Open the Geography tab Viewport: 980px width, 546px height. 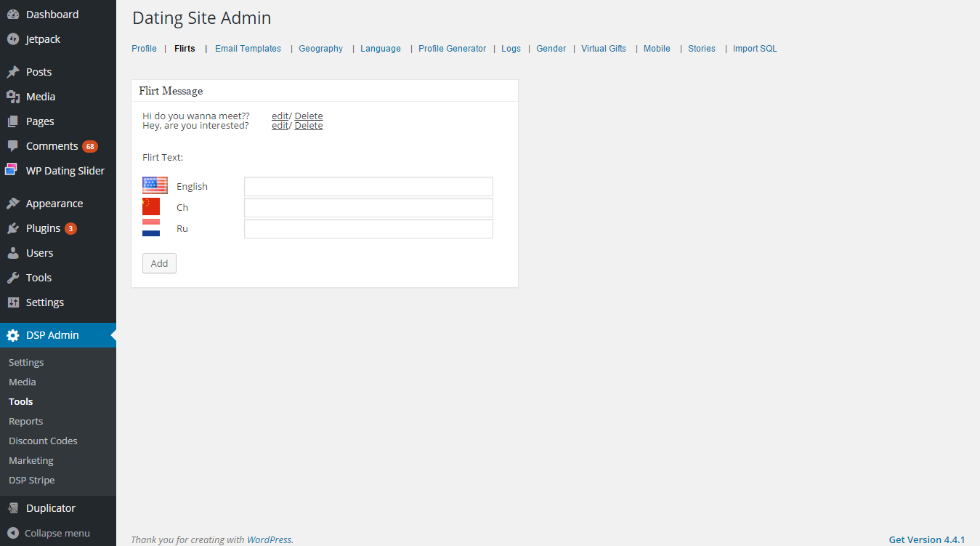click(x=320, y=49)
